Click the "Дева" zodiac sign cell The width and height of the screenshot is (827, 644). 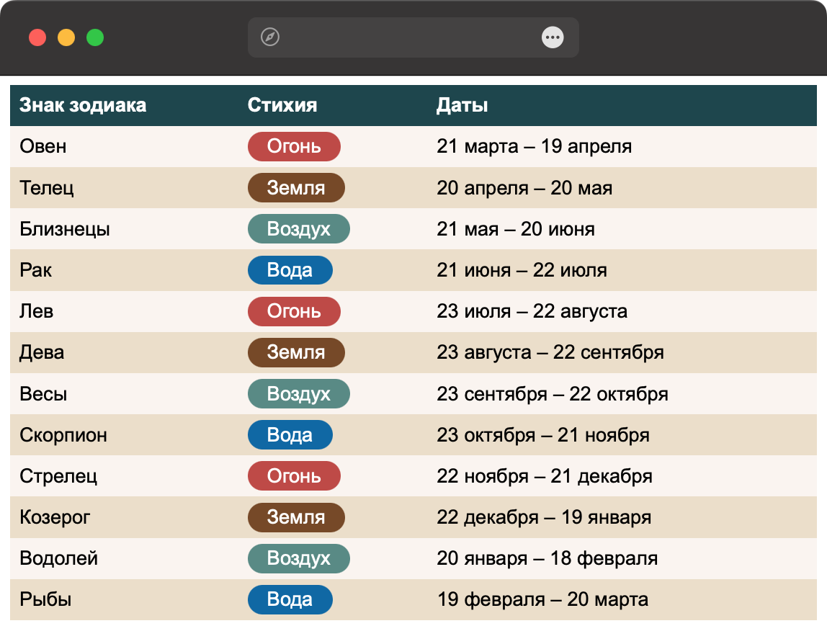(x=42, y=353)
